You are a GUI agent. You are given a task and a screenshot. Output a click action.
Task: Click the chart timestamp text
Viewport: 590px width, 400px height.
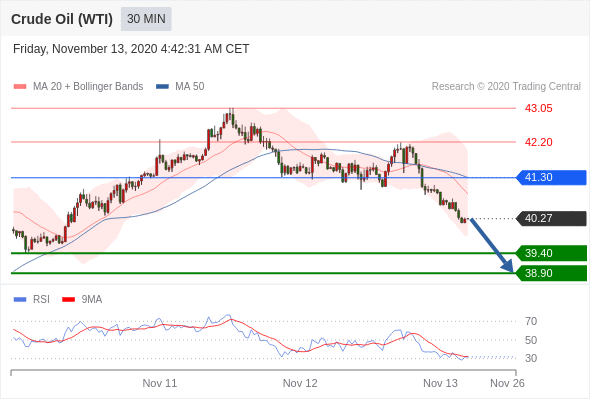tap(131, 49)
